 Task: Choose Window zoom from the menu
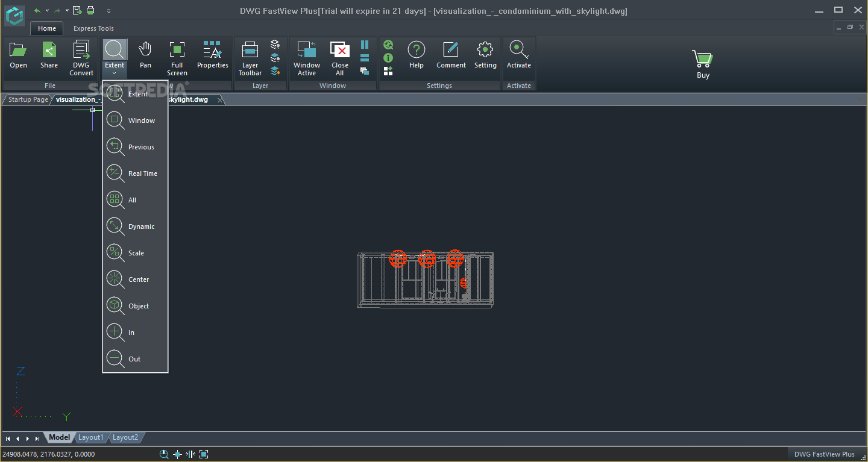135,120
